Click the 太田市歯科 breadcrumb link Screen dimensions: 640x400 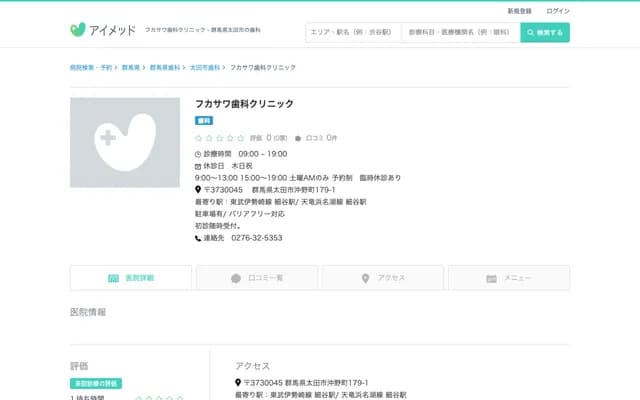click(207, 67)
